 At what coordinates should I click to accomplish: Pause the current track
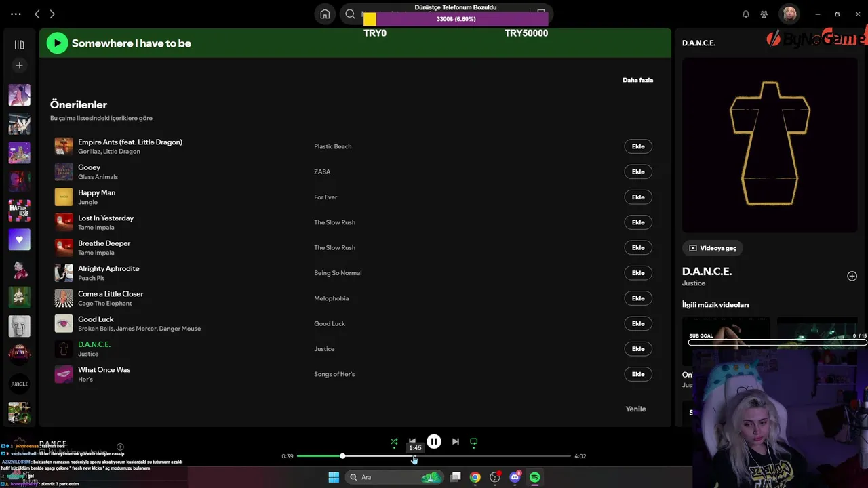point(434,442)
